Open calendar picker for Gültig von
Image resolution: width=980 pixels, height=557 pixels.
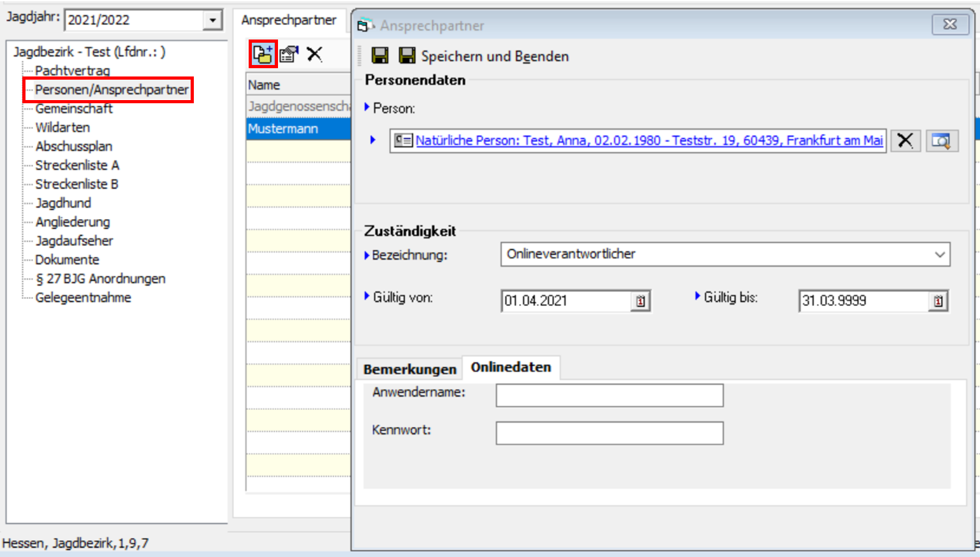pos(640,301)
